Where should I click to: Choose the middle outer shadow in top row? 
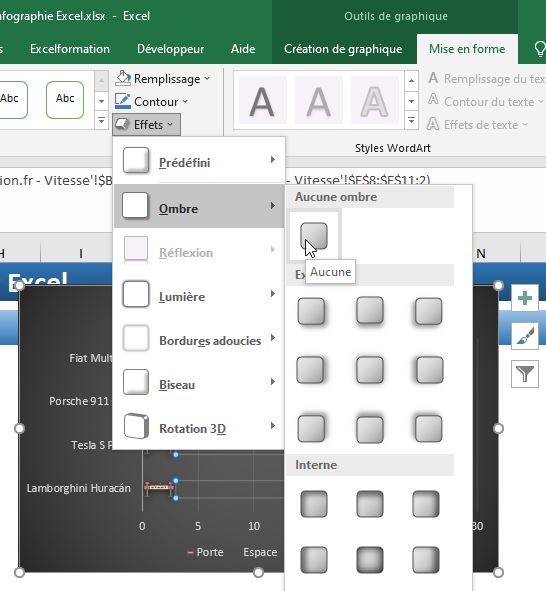pos(370,311)
